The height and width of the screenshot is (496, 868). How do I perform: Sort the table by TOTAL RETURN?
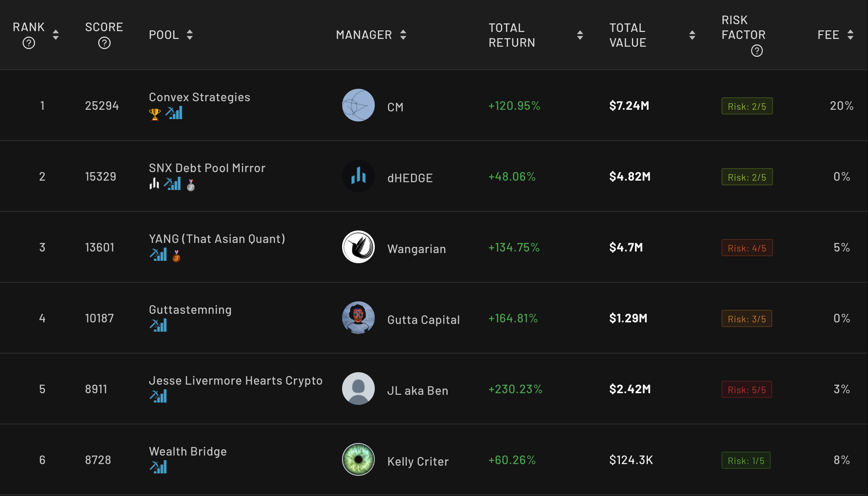click(580, 35)
